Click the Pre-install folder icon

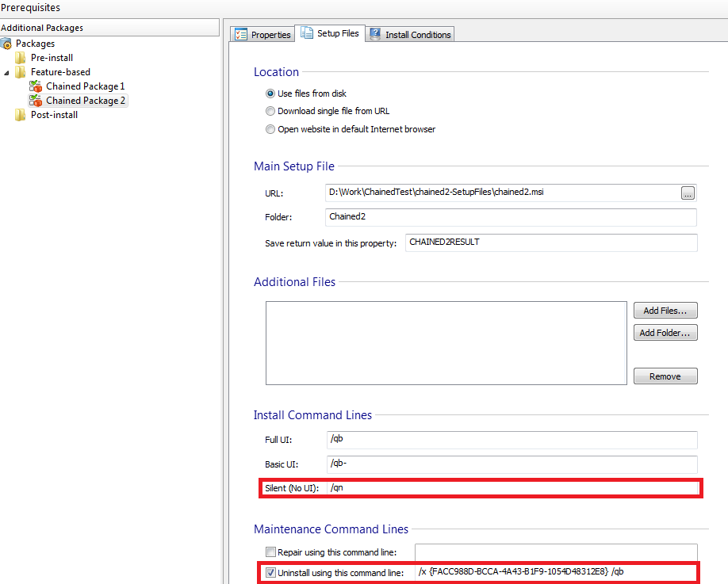click(x=21, y=58)
